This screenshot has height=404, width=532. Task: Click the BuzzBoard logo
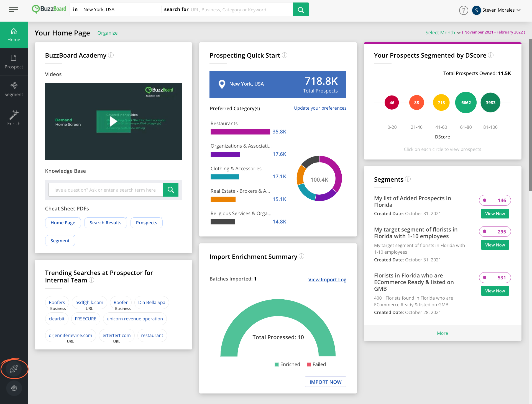49,9
